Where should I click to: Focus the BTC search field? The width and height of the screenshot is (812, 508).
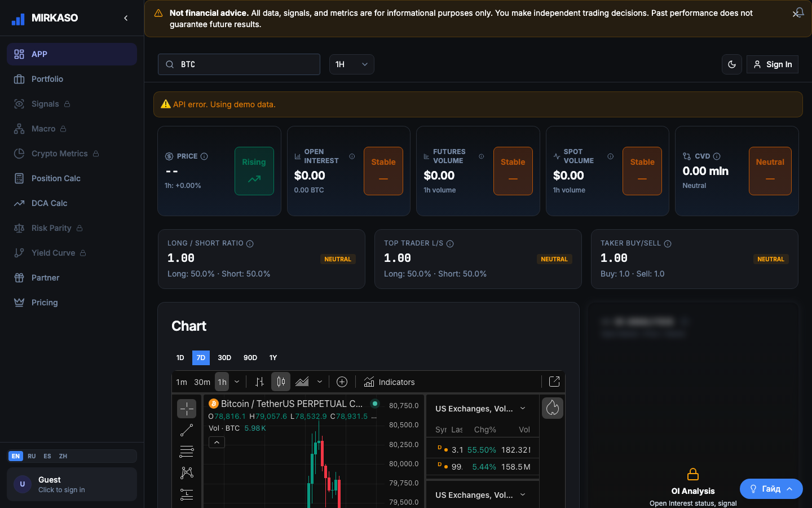(x=239, y=64)
